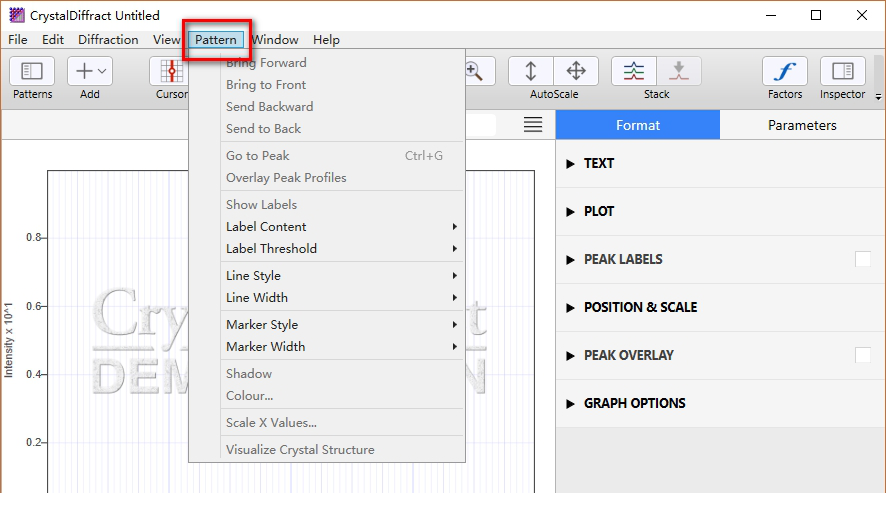Screen dimensions: 886x512
Task: Open the Label Threshold submenu
Action: [x=341, y=249]
